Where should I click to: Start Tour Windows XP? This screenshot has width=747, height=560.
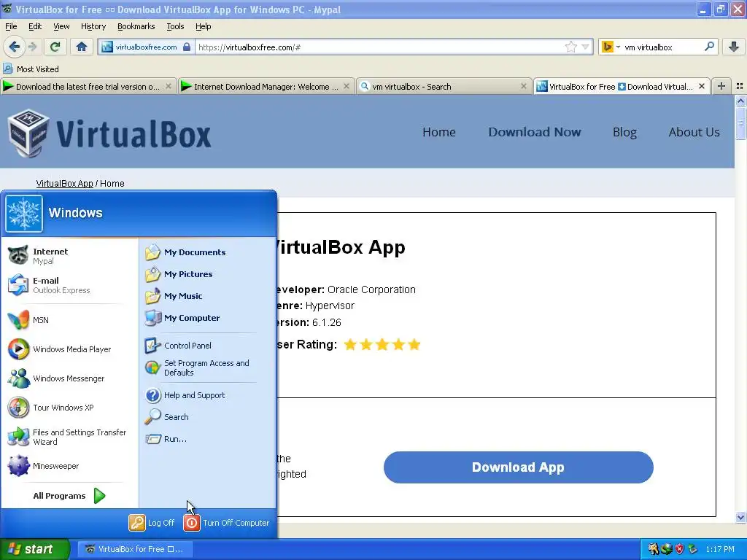pos(71,408)
